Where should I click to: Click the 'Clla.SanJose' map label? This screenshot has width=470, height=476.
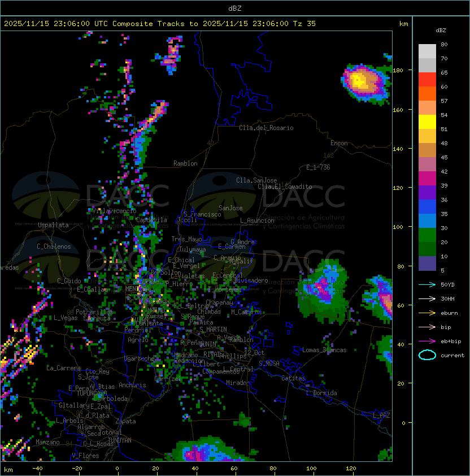(x=256, y=180)
